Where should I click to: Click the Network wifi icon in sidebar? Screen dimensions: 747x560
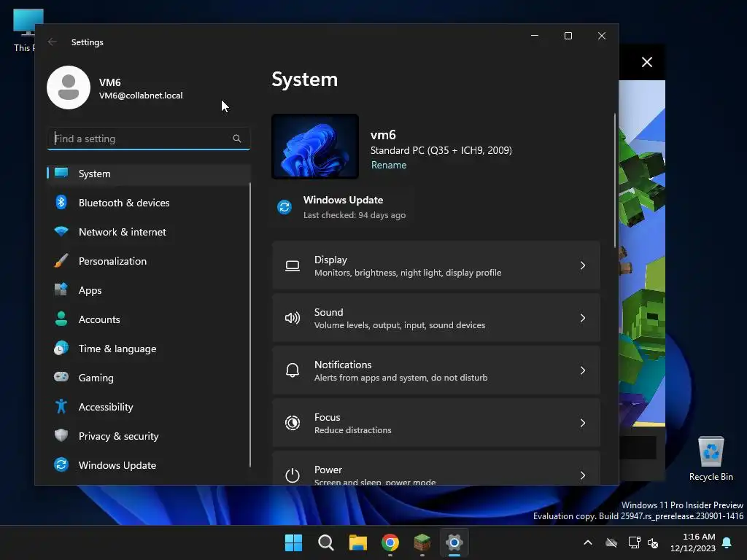click(61, 232)
